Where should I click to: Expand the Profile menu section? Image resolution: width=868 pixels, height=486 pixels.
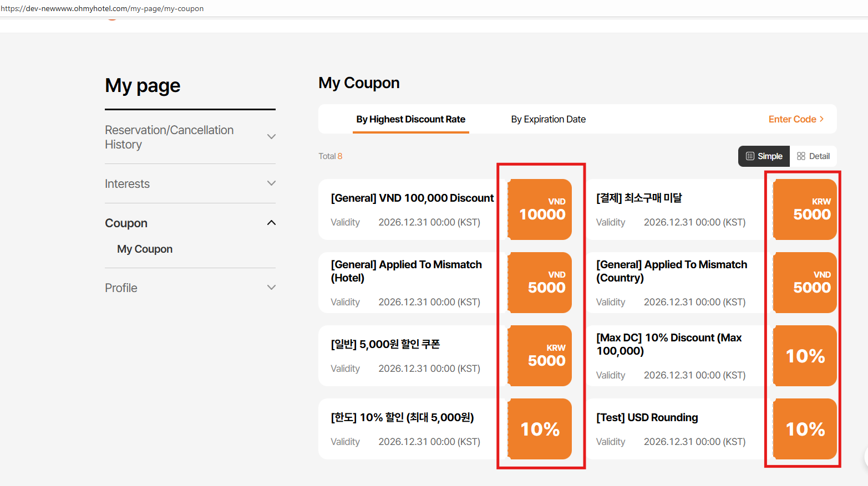click(271, 288)
